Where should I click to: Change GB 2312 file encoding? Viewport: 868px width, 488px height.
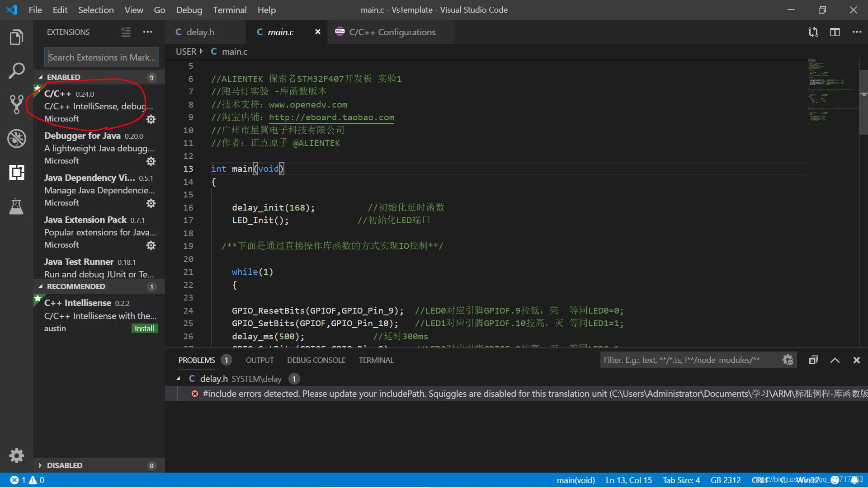click(x=726, y=480)
